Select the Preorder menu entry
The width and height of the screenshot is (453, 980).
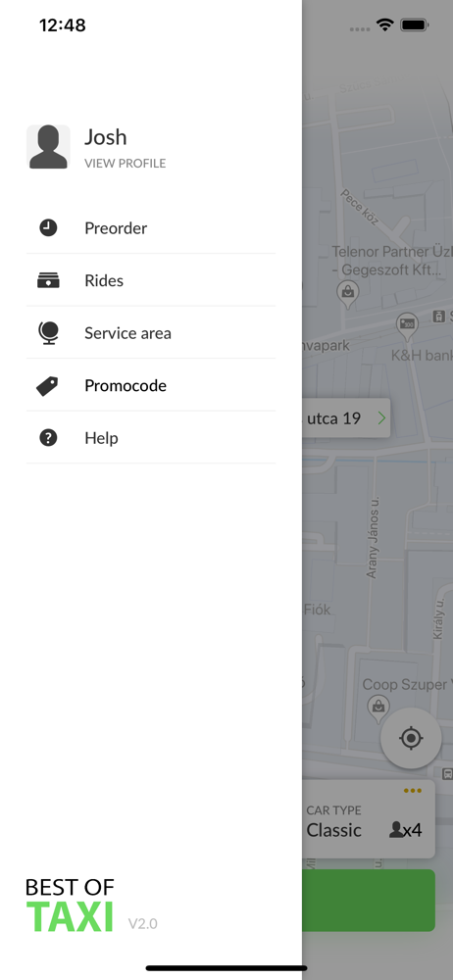pyautogui.click(x=151, y=227)
